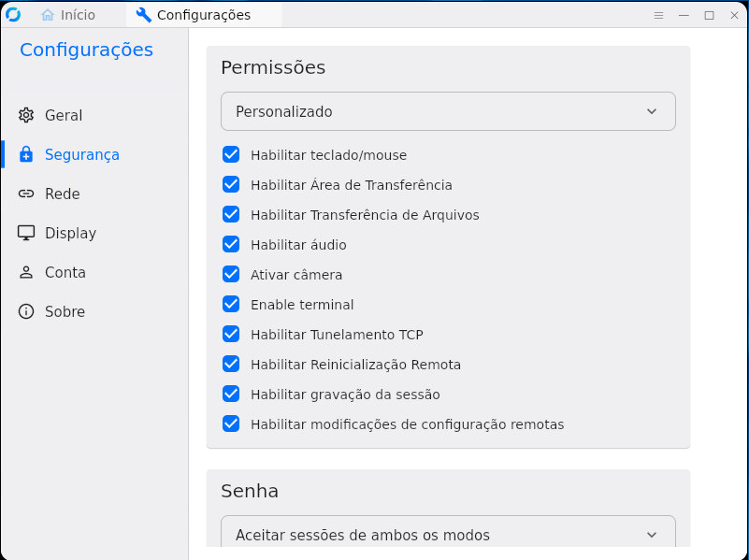Toggle Habilitar Tunelamento TCP option
749x560 pixels.
[x=231, y=334]
